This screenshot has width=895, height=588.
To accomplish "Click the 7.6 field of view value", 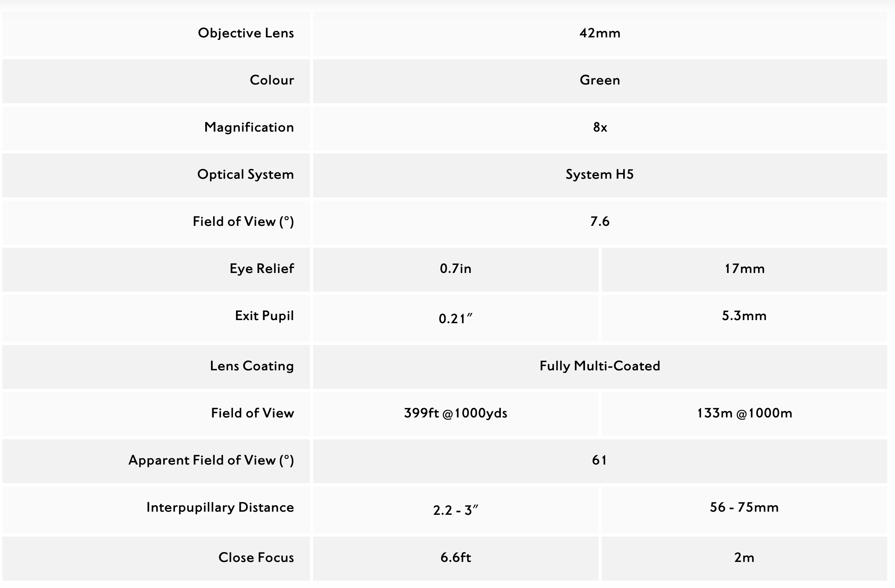I will pos(600,222).
